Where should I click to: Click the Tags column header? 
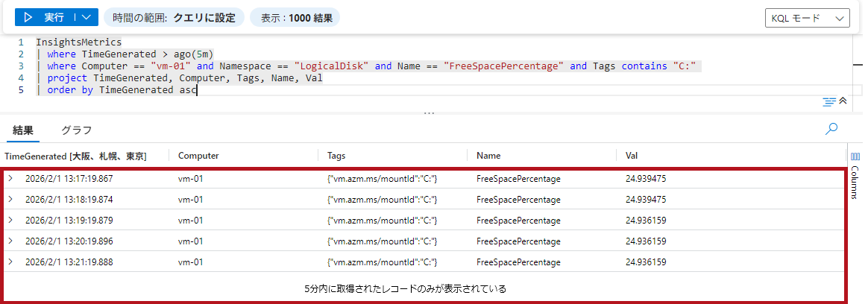pyautogui.click(x=336, y=156)
